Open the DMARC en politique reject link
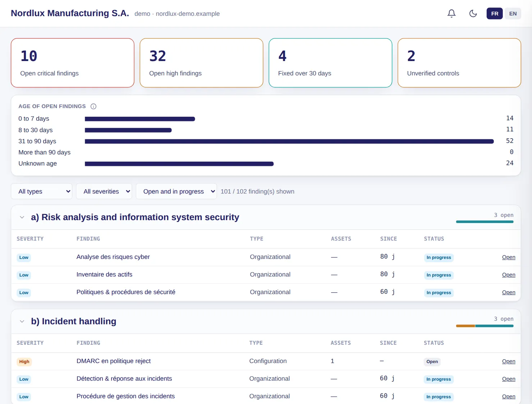Viewport: 532px width, 404px height. pos(509,361)
